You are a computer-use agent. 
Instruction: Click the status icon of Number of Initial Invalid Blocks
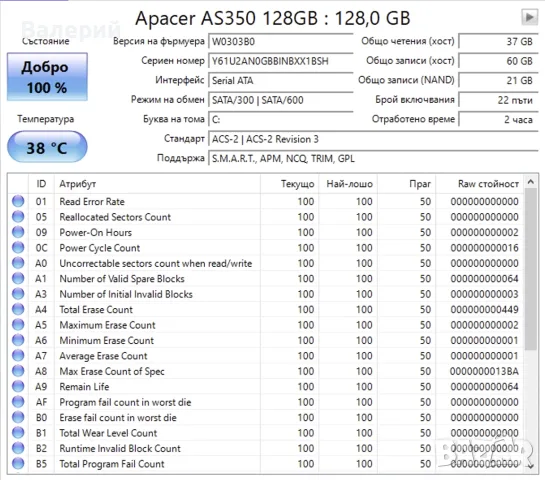18,294
